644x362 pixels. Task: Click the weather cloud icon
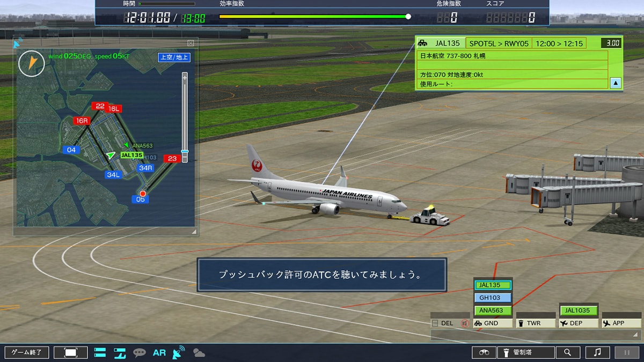pos(199,353)
